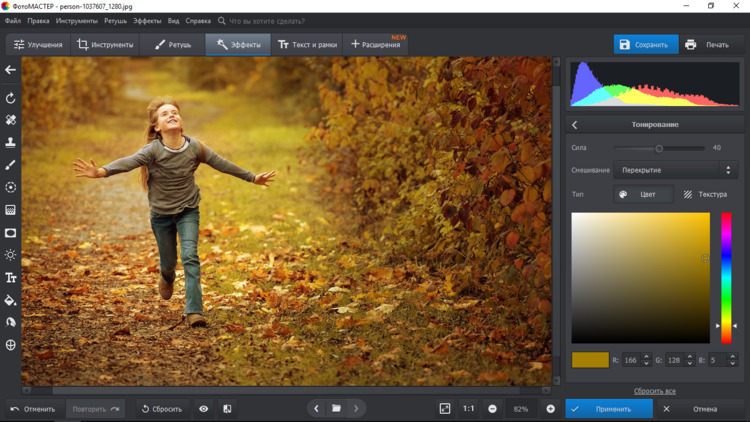The width and height of the screenshot is (750, 422).
Task: Select the text tool in sidebar
Action: click(x=11, y=277)
